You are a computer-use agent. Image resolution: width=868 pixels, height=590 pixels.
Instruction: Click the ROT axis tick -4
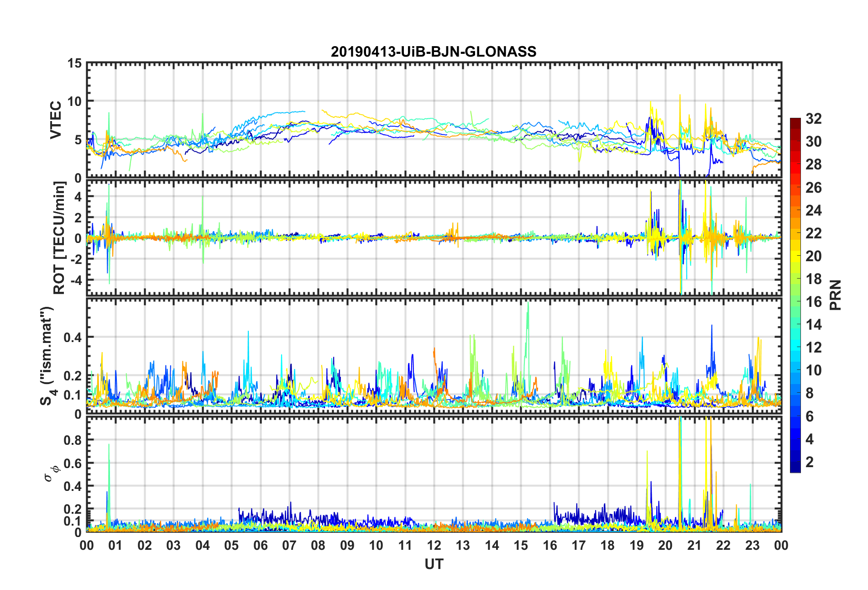[x=76, y=279]
